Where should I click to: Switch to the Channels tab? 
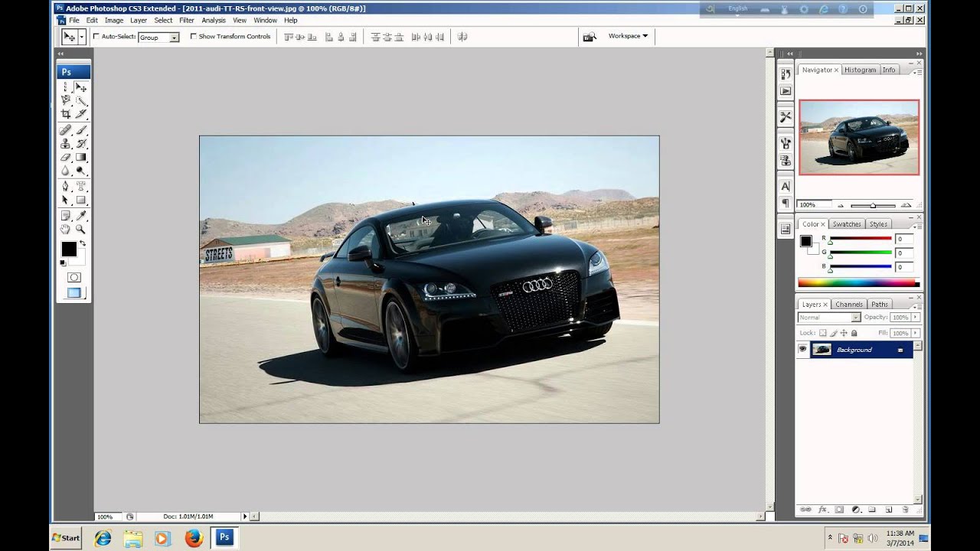(x=849, y=305)
